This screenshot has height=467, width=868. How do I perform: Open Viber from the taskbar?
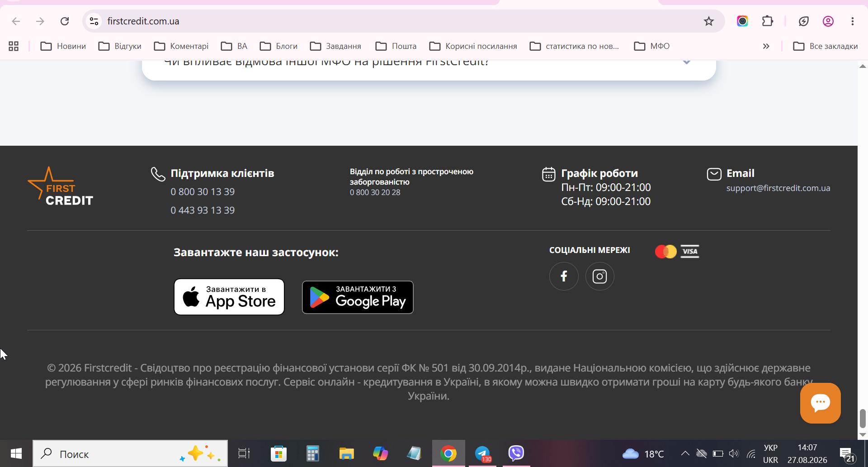tap(516, 453)
